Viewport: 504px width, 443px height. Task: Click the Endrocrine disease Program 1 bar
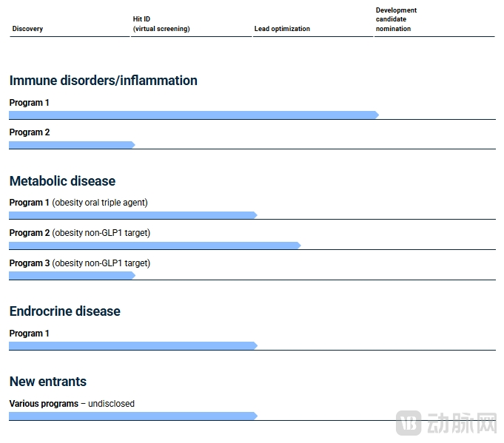[x=133, y=345]
